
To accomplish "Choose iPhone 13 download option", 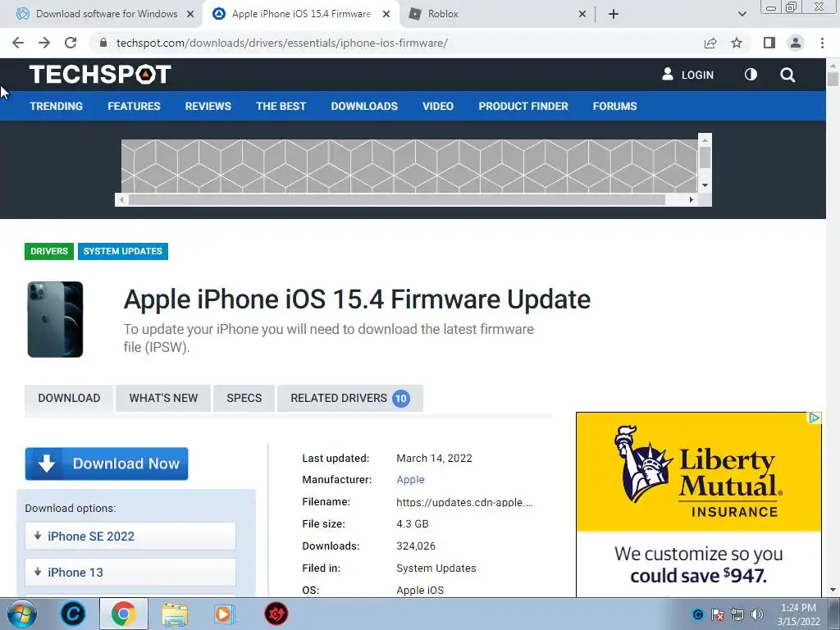I will coord(130,572).
